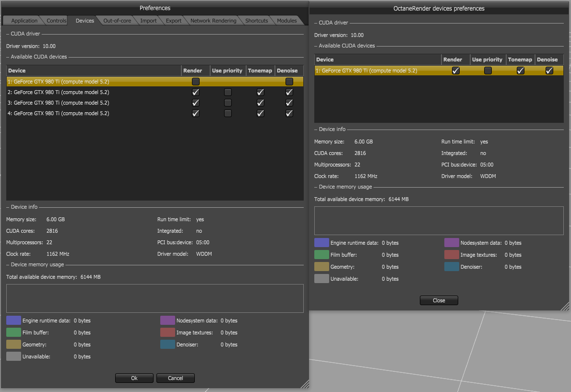
Task: Open the Shortcuts tab
Action: coord(256,21)
